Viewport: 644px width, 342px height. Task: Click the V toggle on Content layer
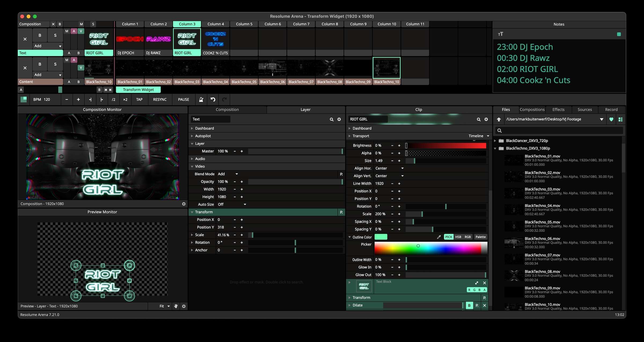pyautogui.click(x=81, y=67)
